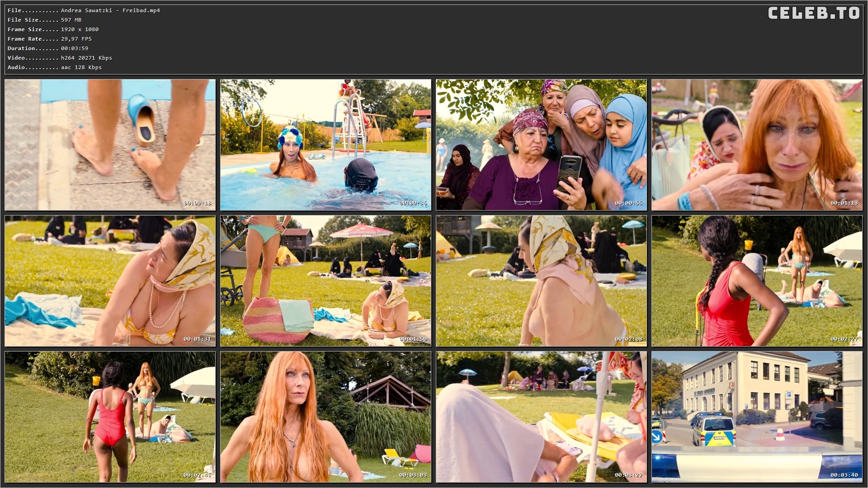Viewport: 868px width, 488px height.
Task: Open the red swimsuit frame at 00:02:27
Action: point(757,281)
